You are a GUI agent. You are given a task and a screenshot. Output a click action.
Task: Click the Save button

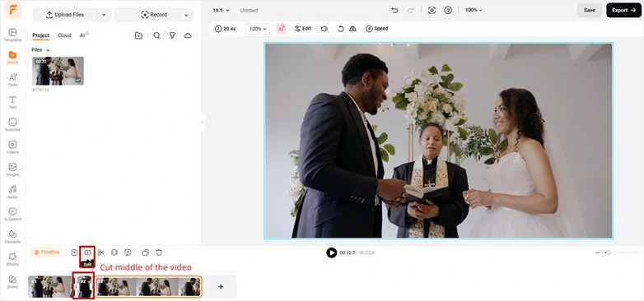pyautogui.click(x=590, y=10)
